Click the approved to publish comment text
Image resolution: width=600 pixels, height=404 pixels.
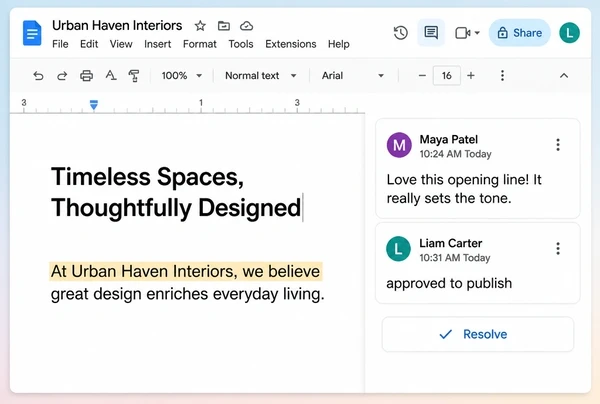click(449, 283)
